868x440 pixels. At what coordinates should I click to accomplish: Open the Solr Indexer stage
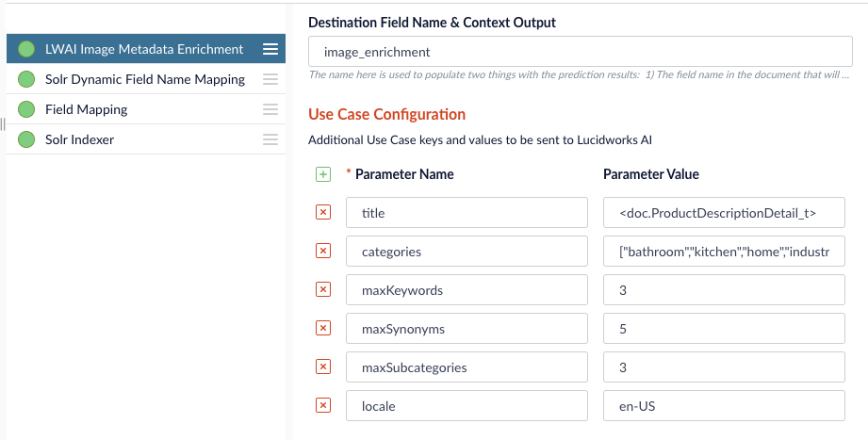coord(145,139)
